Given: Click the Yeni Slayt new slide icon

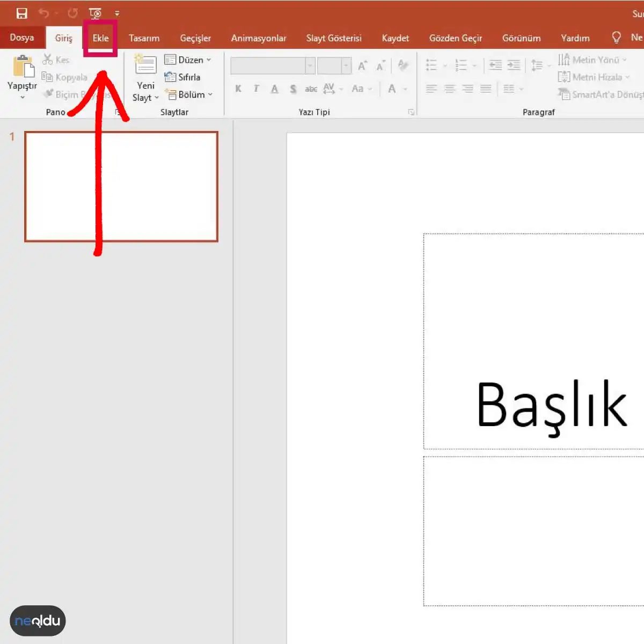Looking at the screenshot, I should [145, 65].
